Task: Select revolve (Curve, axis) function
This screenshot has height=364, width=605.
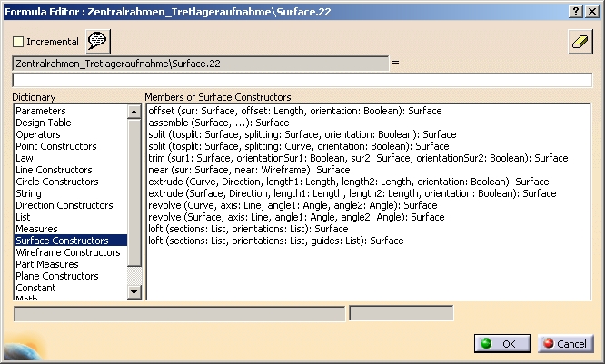Action: [293, 205]
